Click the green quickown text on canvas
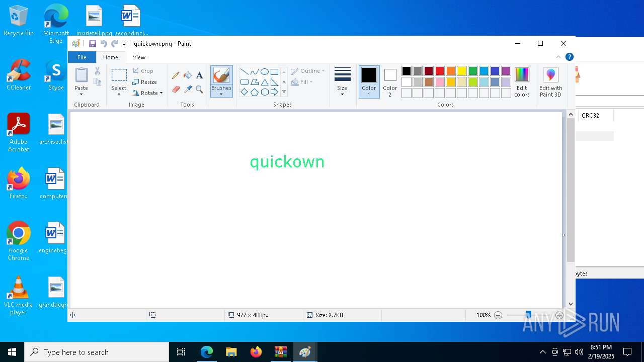644x362 pixels. tap(287, 162)
